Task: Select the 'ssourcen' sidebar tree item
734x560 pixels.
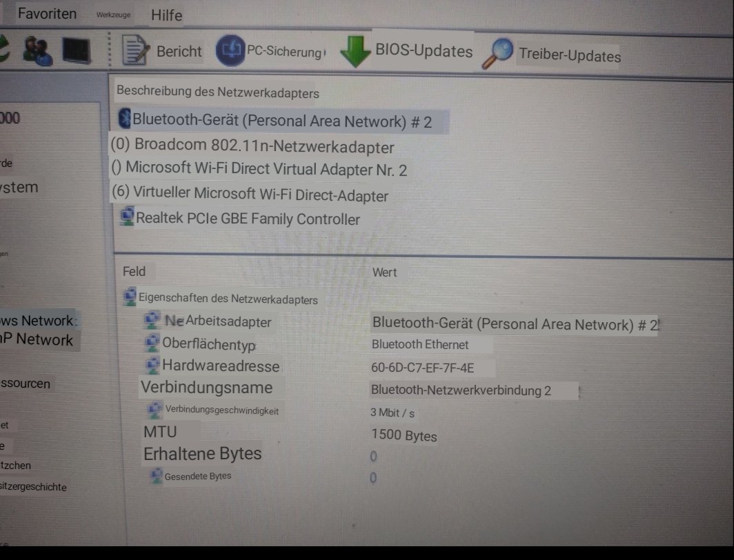Action: [26, 383]
